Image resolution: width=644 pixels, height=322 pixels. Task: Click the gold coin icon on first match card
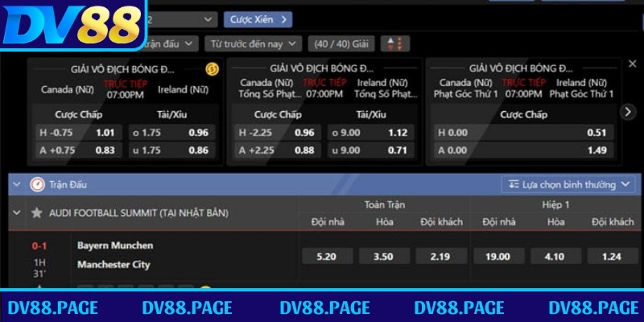pos(212,68)
